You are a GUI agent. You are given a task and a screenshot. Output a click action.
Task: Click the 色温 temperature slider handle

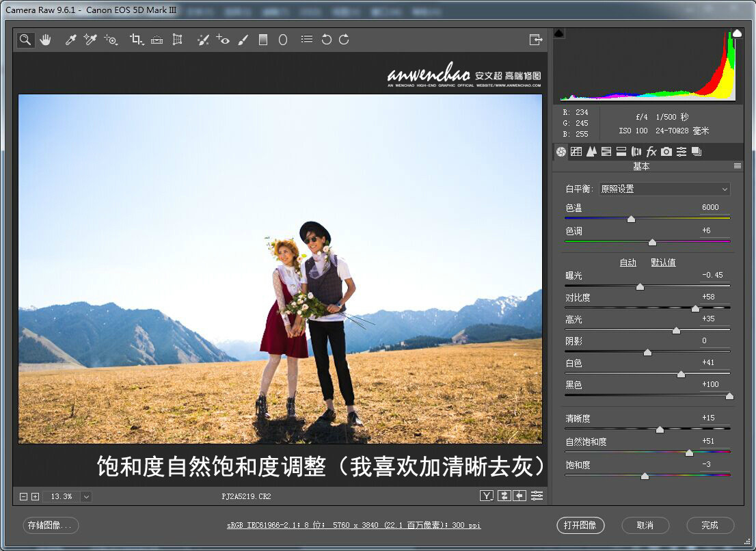click(631, 219)
